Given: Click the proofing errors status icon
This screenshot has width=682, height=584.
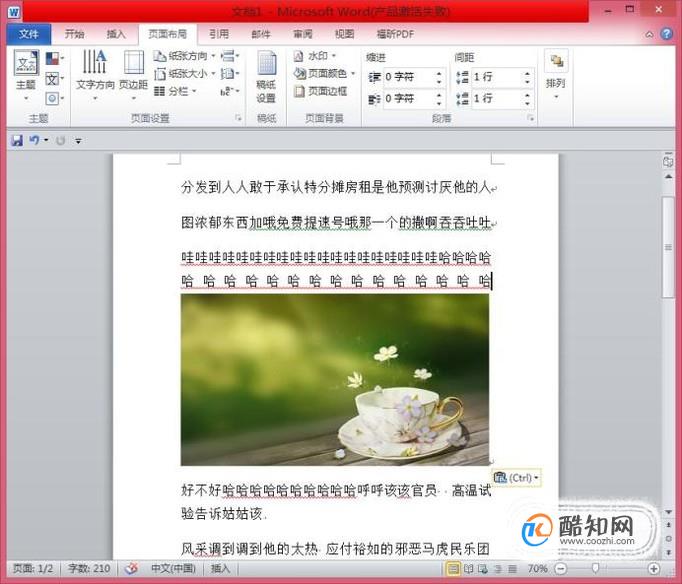Looking at the screenshot, I should 131,568.
